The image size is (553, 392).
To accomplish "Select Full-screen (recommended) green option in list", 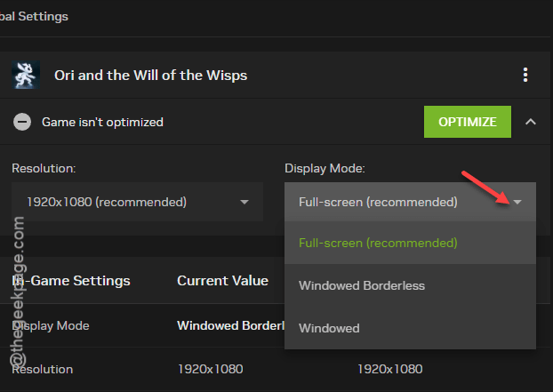I will [x=410, y=243].
